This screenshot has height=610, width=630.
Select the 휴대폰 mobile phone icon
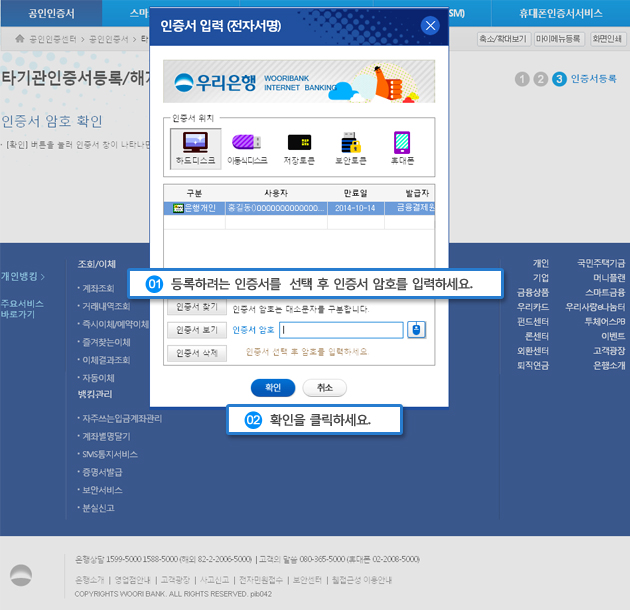pyautogui.click(x=402, y=149)
